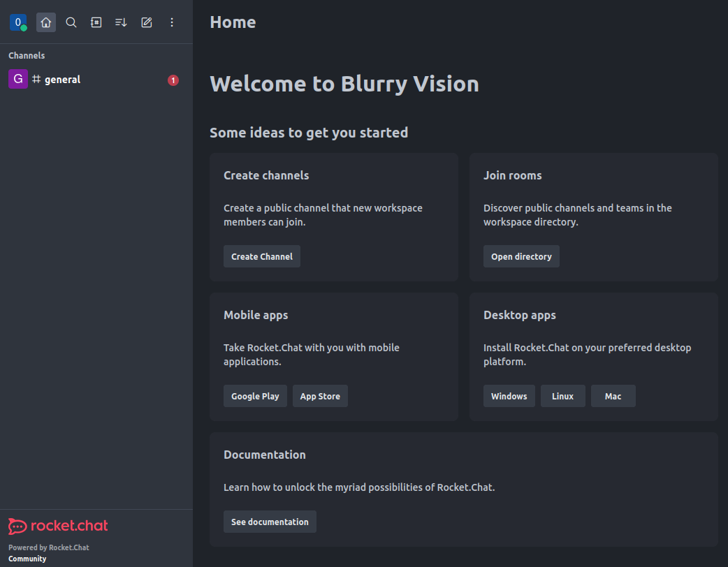The width and height of the screenshot is (728, 567).
Task: Open the Directory icon in sidebar
Action: coord(96,22)
